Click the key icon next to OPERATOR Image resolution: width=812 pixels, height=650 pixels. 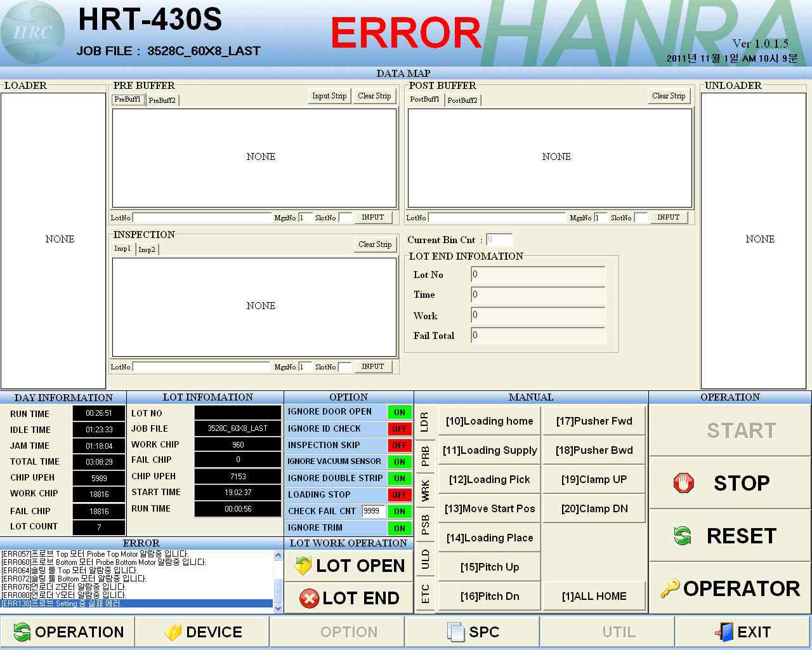coord(670,588)
